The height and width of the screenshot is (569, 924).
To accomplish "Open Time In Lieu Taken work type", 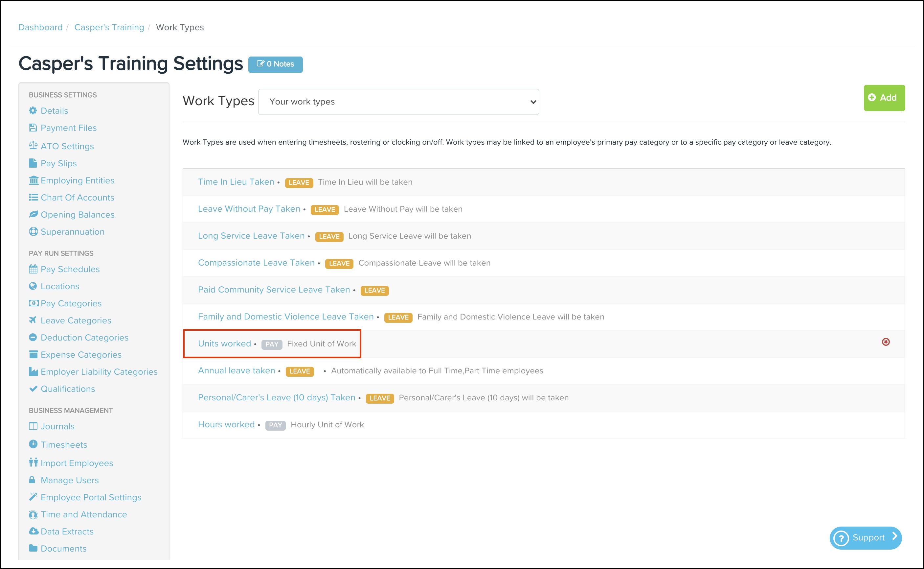I will click(x=236, y=182).
